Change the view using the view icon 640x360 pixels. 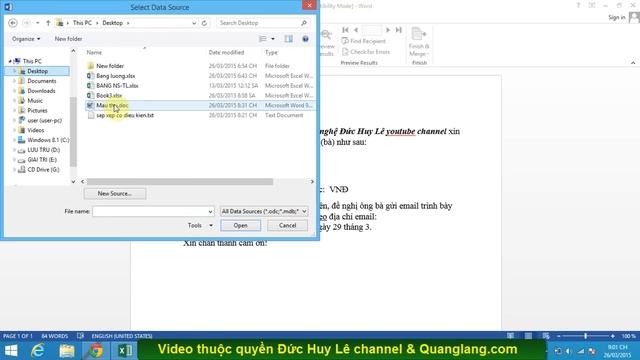click(263, 39)
